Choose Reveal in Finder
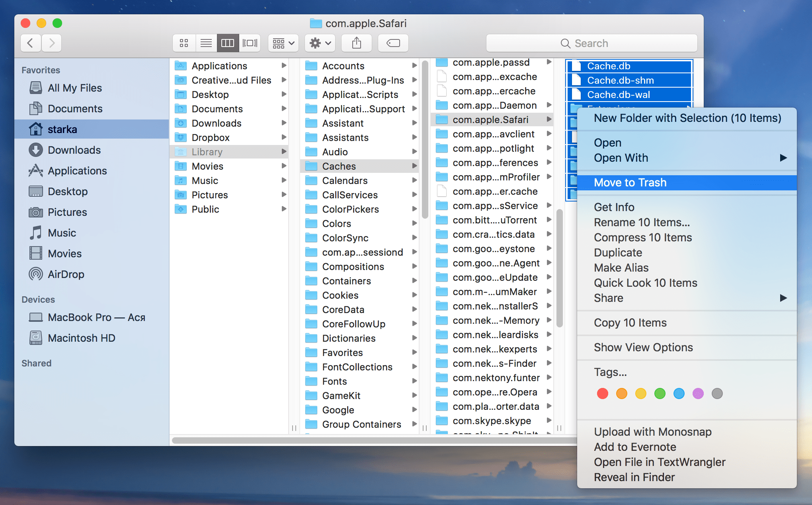Viewport: 812px width, 505px height. tap(687, 477)
